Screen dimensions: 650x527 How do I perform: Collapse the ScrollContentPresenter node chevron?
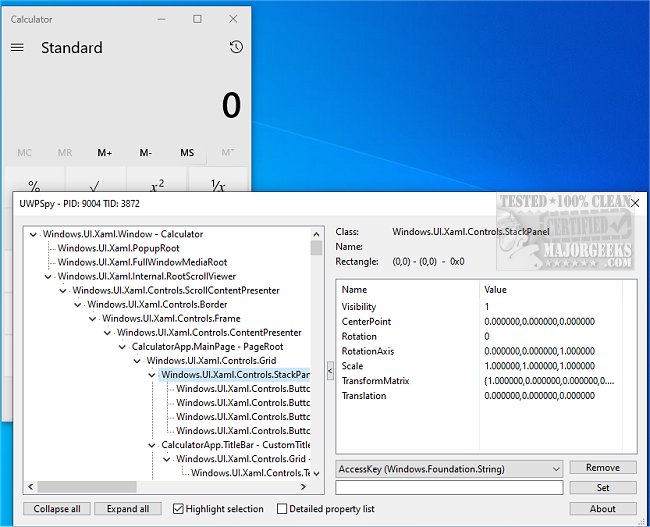click(x=63, y=291)
